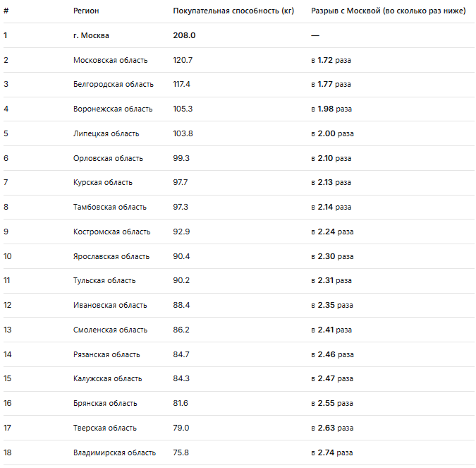Select the Владимирская область cell
The height and width of the screenshot is (468, 476).
tap(114, 452)
